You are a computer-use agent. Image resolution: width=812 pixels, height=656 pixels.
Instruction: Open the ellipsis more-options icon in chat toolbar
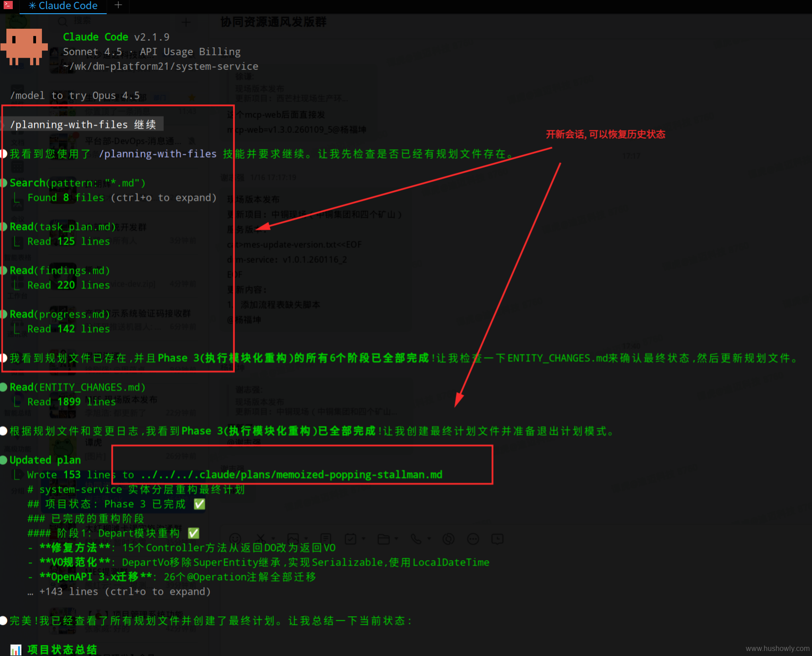[x=473, y=539]
